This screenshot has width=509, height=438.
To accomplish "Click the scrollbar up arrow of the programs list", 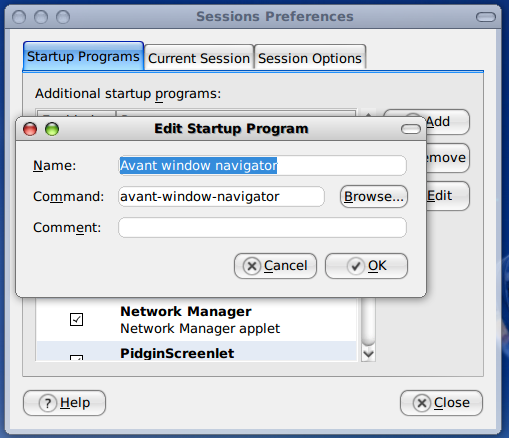I will pyautogui.click(x=368, y=115).
